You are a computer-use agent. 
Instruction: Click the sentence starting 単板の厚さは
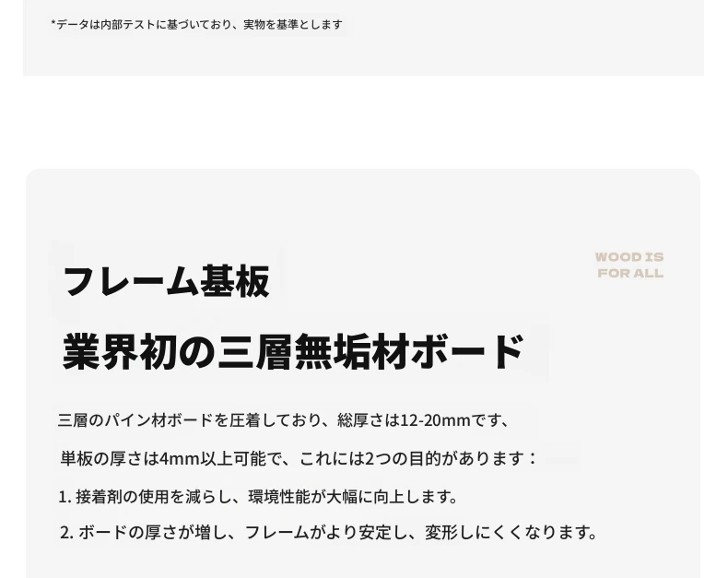(299, 458)
